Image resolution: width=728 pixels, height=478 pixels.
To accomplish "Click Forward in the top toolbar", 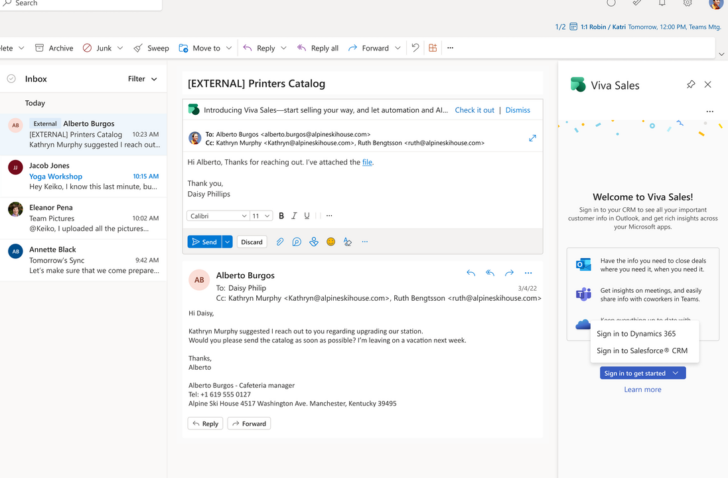I will click(x=369, y=48).
